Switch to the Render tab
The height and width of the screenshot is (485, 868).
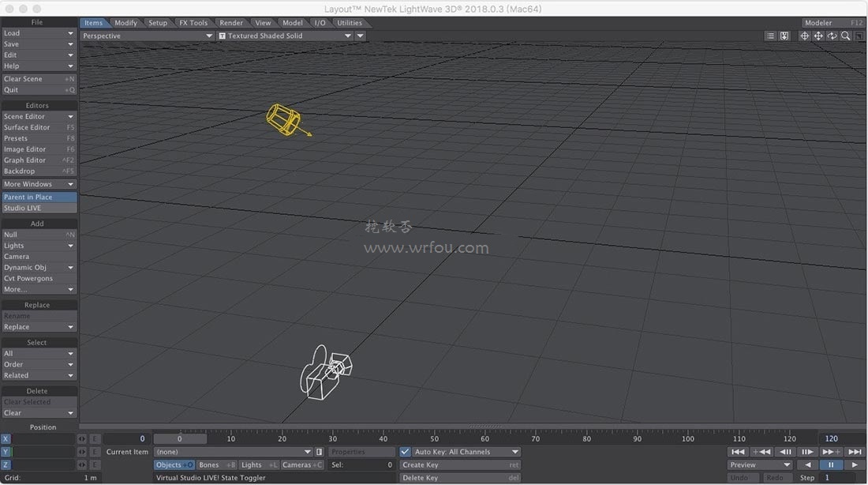[x=231, y=23]
